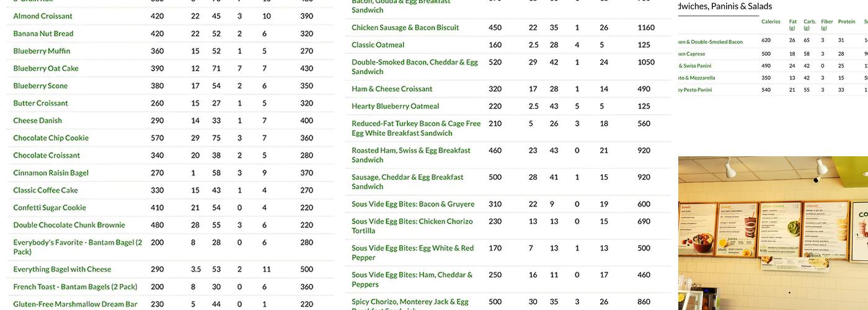Select the Calories column header
This screenshot has width=868, height=310.
click(x=771, y=22)
